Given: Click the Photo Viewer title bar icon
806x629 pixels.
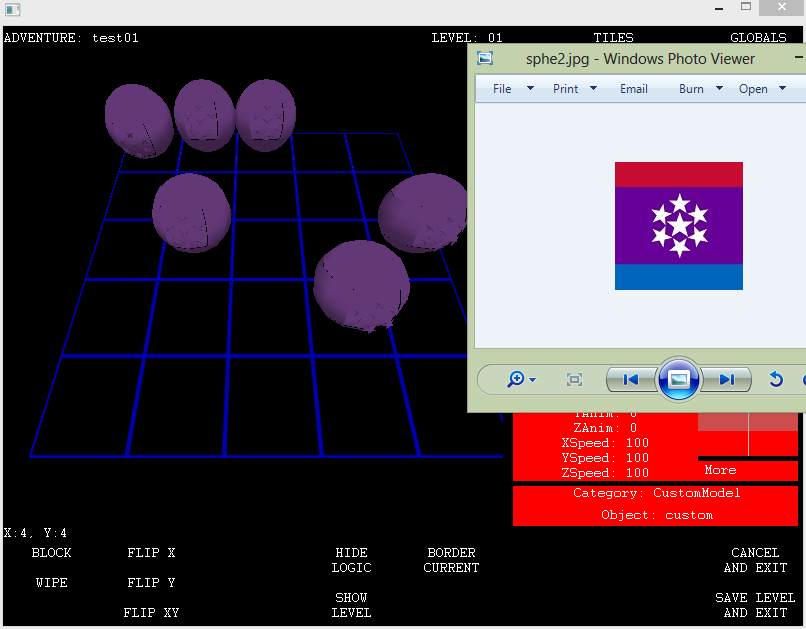Looking at the screenshot, I should pos(485,59).
